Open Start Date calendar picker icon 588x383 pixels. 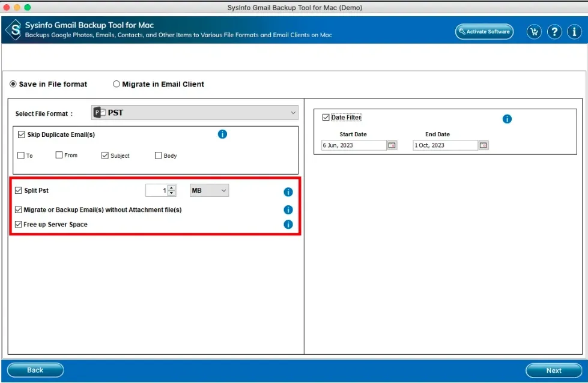[x=392, y=145]
